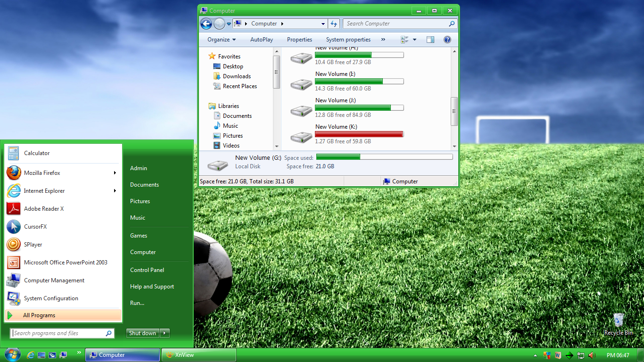This screenshot has width=644, height=362.
Task: Click the refresh icon beside address bar
Action: [x=334, y=24]
